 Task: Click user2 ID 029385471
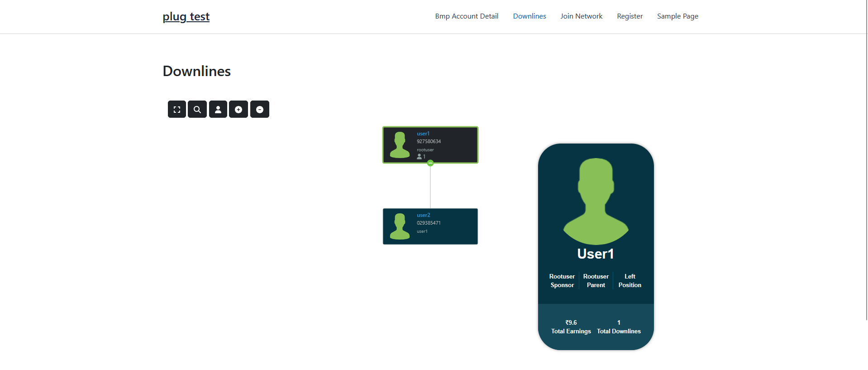point(429,223)
